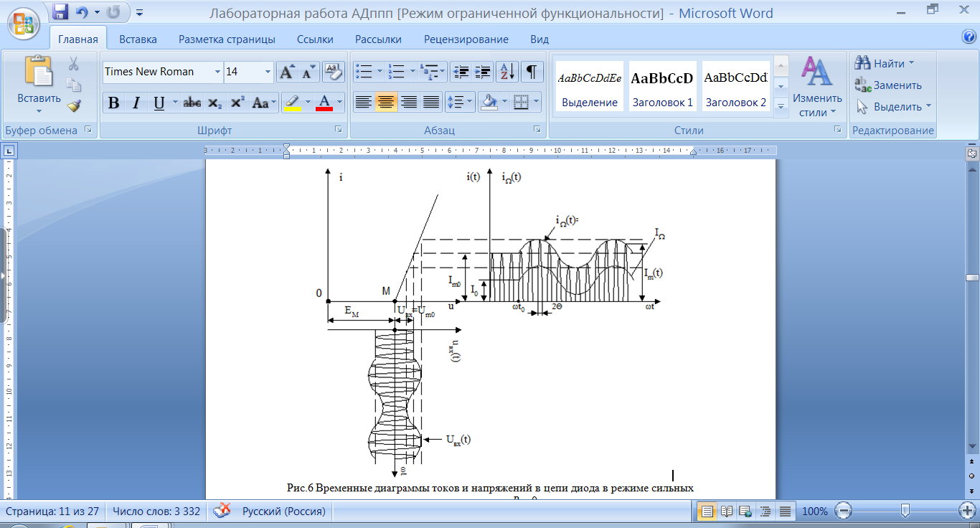Toggle Print Layout view button
Viewport: 980px width, 528px height.
(x=707, y=511)
